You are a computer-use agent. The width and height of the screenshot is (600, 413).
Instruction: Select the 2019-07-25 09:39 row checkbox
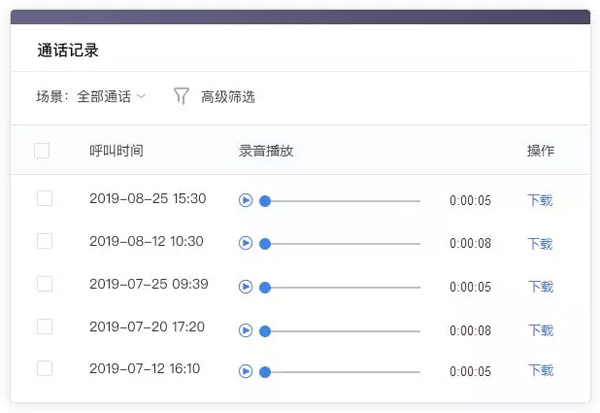44,284
